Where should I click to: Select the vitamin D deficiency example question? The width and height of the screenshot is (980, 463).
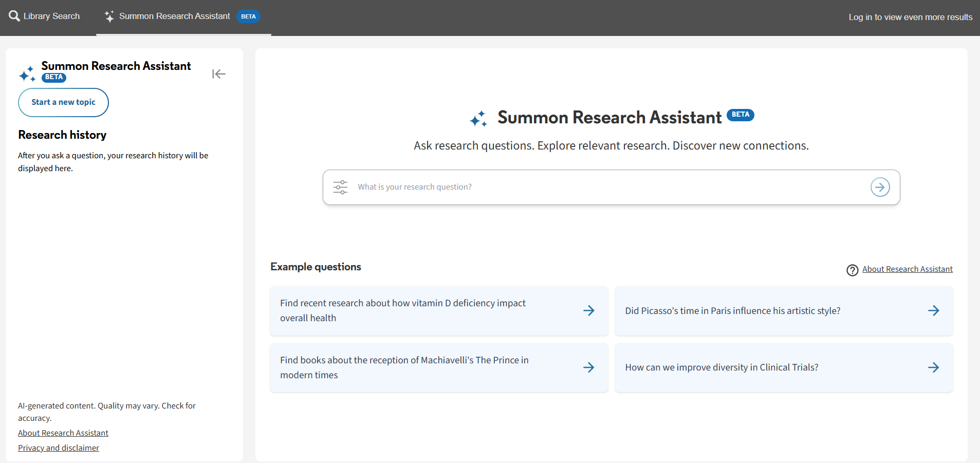click(x=439, y=310)
